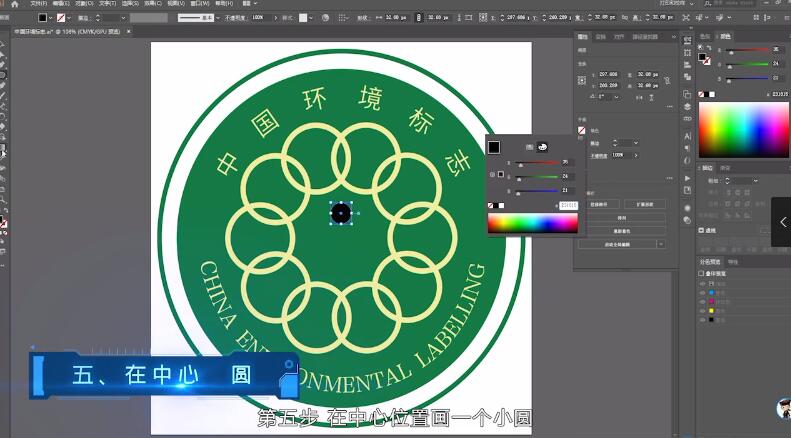The image size is (791, 438).
Task: Open the rotation angle dropdown in Properties panel
Action: (616, 97)
